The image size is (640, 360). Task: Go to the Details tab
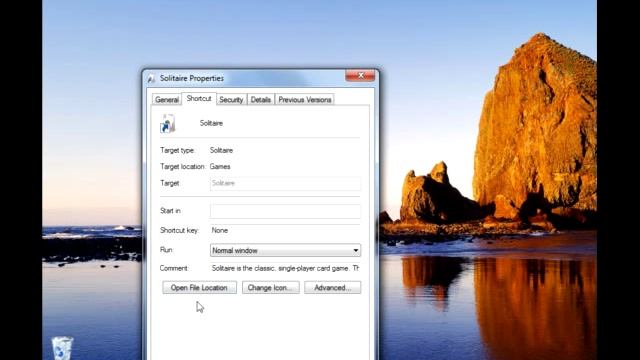point(260,100)
